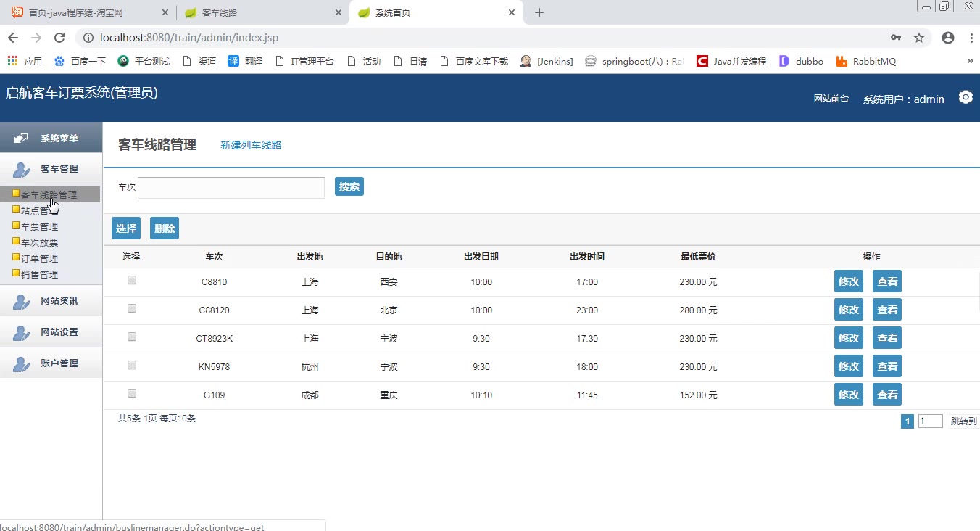
Task: Open saved passwords key icon in address bar
Action: click(x=896, y=38)
